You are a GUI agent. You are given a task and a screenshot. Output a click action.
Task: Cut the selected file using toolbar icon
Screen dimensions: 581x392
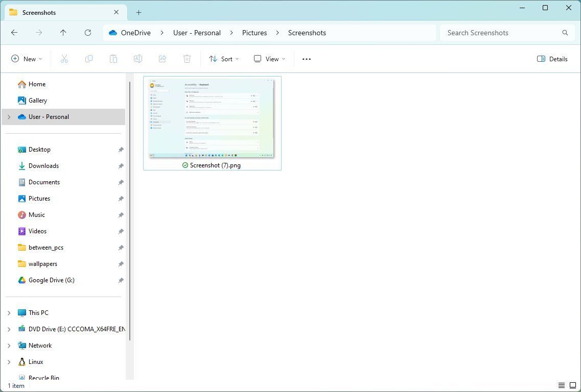(64, 59)
